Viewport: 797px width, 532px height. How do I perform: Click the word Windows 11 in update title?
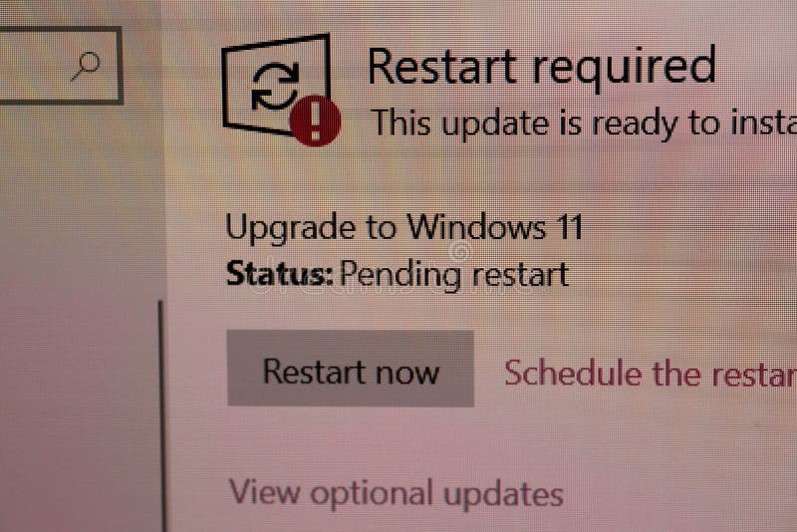[494, 226]
